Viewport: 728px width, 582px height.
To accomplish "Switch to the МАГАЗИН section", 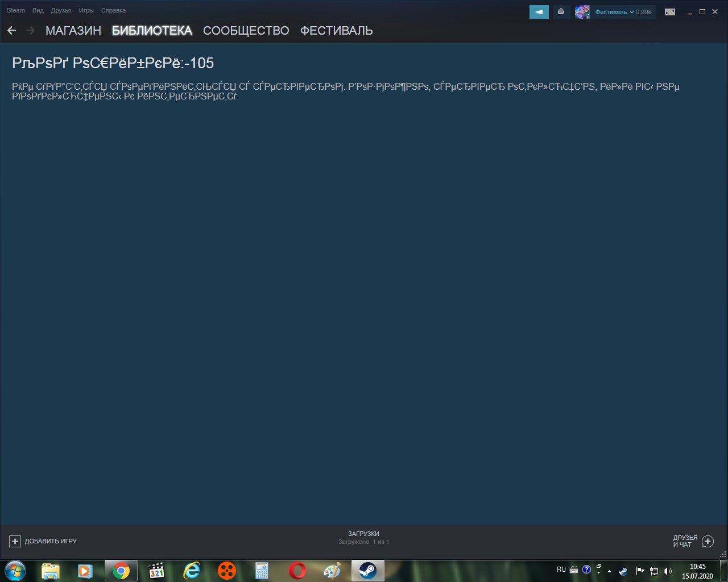I will tap(73, 31).
